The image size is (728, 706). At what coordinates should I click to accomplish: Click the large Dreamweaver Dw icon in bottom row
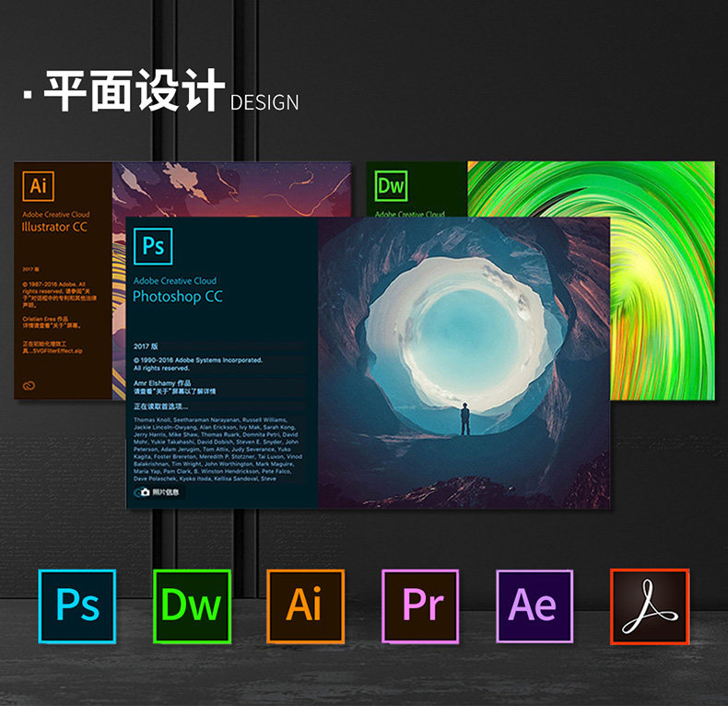[192, 606]
